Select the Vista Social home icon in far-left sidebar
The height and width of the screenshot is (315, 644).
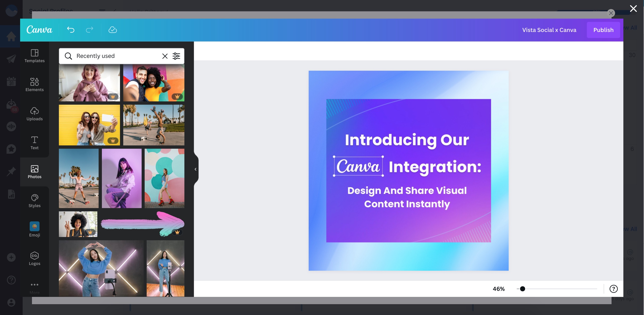(11, 36)
